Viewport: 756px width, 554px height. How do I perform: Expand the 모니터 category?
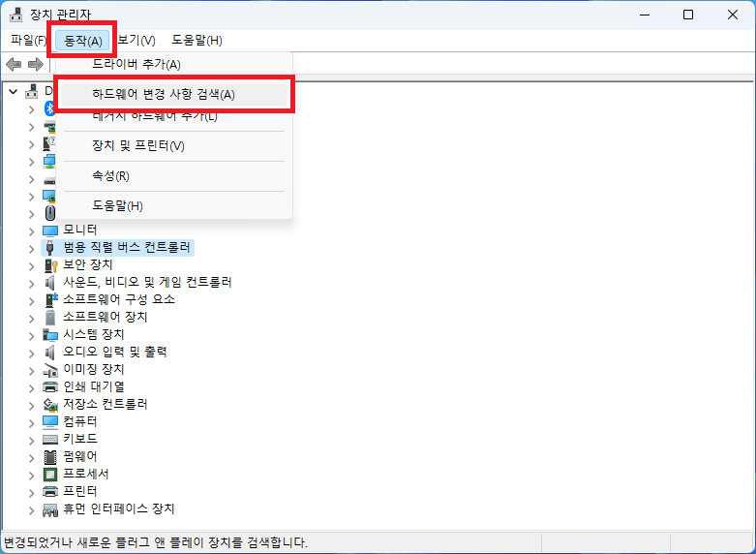pos(31,231)
